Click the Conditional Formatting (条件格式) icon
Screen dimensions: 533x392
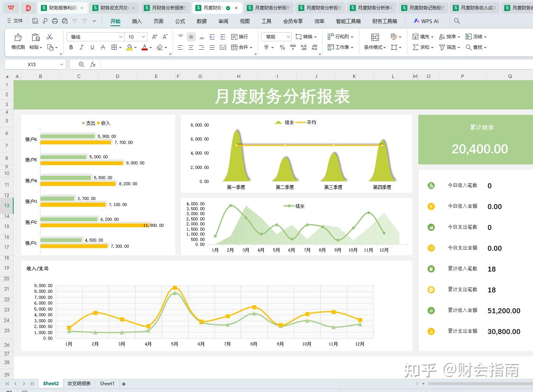(x=375, y=37)
